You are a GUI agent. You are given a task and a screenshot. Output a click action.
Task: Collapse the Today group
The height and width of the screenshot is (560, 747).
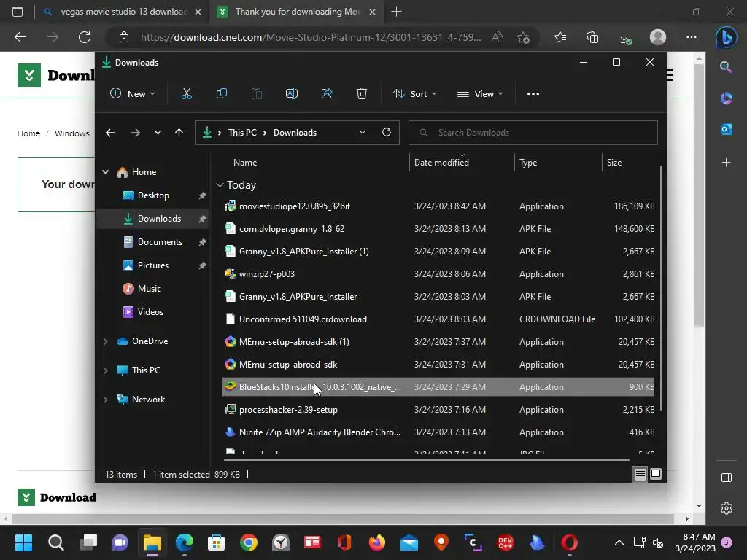[220, 184]
